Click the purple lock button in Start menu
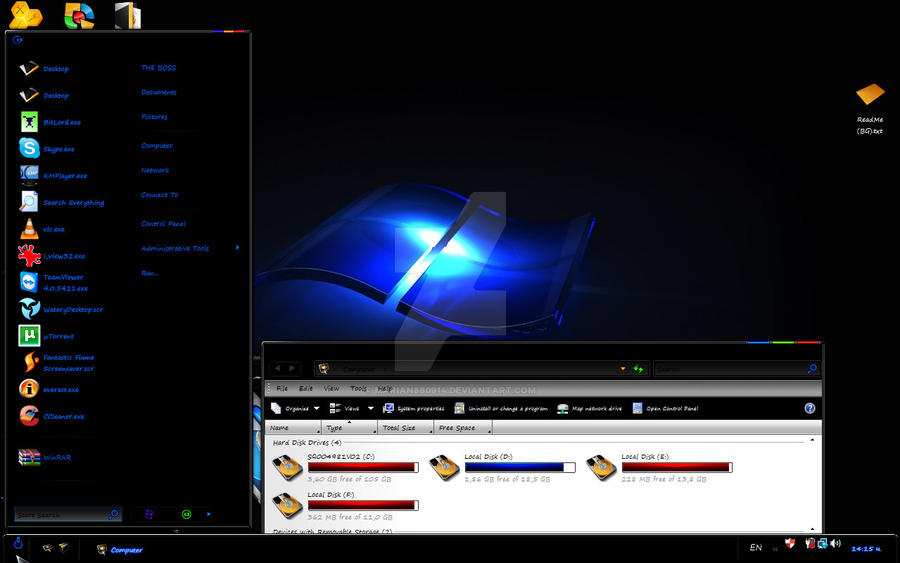 (x=149, y=514)
